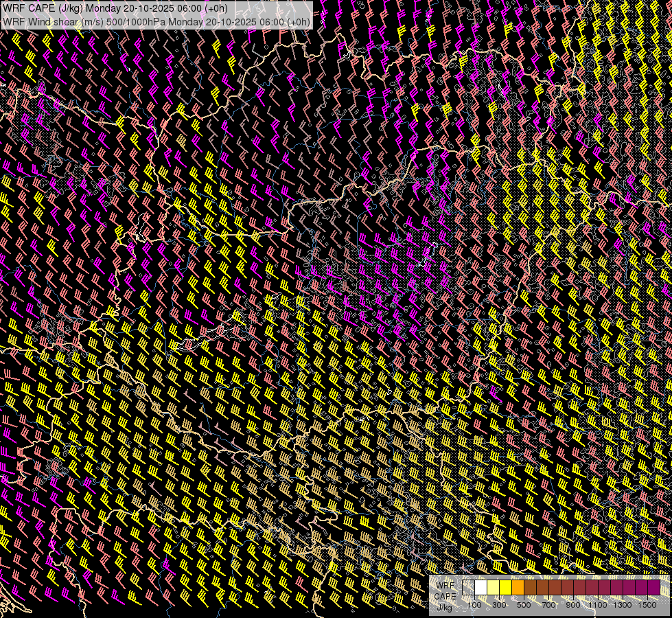Image resolution: width=672 pixels, height=618 pixels.
Task: Click the 700 tick label in legend
Action: tap(548, 605)
